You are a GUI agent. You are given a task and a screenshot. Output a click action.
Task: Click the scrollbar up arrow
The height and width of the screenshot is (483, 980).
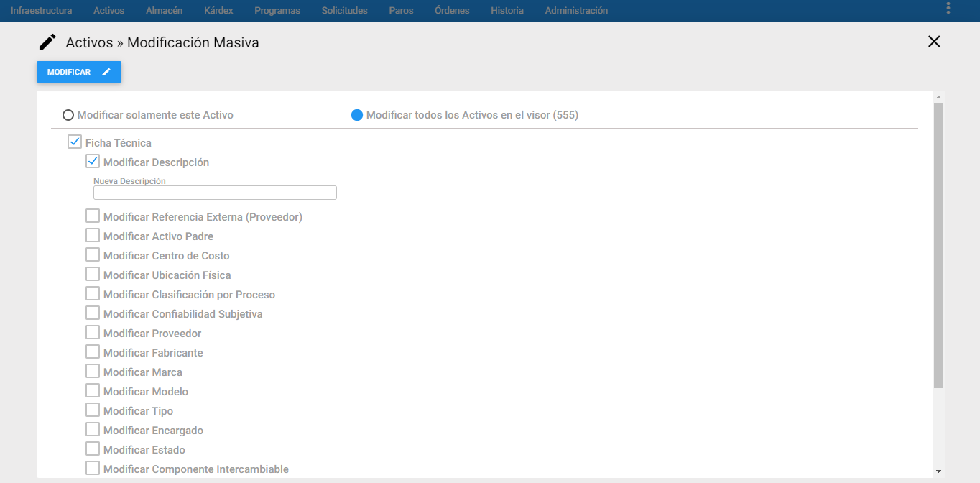coord(938,96)
